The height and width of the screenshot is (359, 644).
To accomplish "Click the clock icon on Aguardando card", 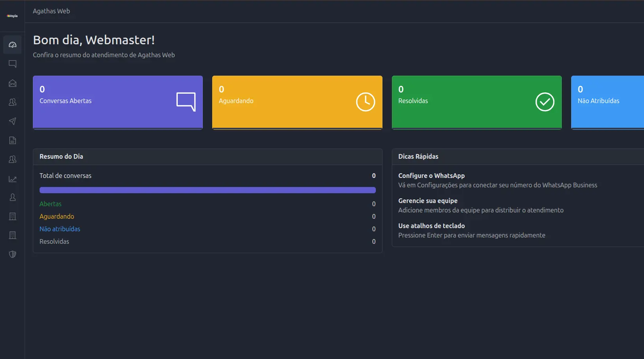I will 365,102.
